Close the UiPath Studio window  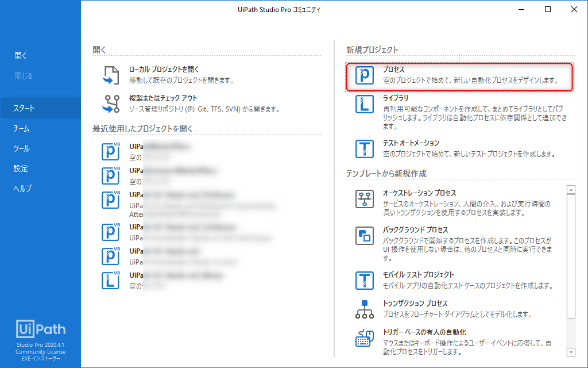pos(574,9)
